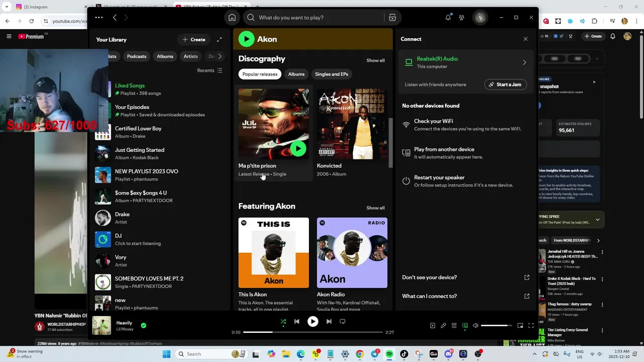Screen dimensions: 644x362
Task: Open Akon Radio playlist
Action: 352,253
